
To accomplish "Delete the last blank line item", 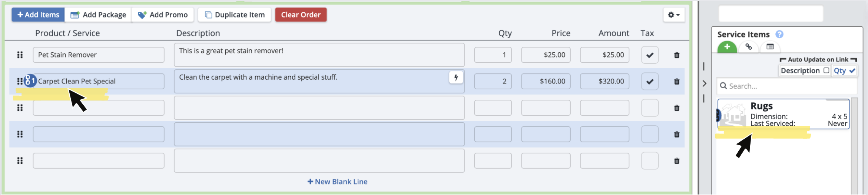I will (x=676, y=161).
